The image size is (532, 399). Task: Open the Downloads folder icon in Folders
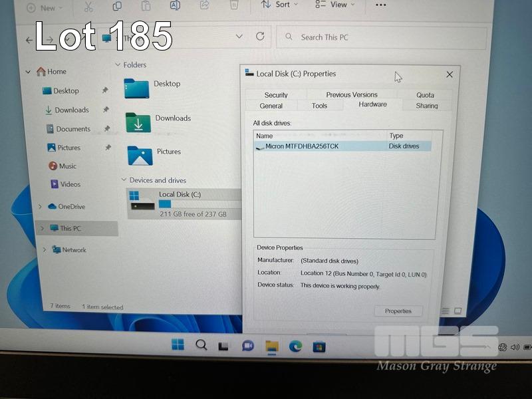[x=138, y=122]
